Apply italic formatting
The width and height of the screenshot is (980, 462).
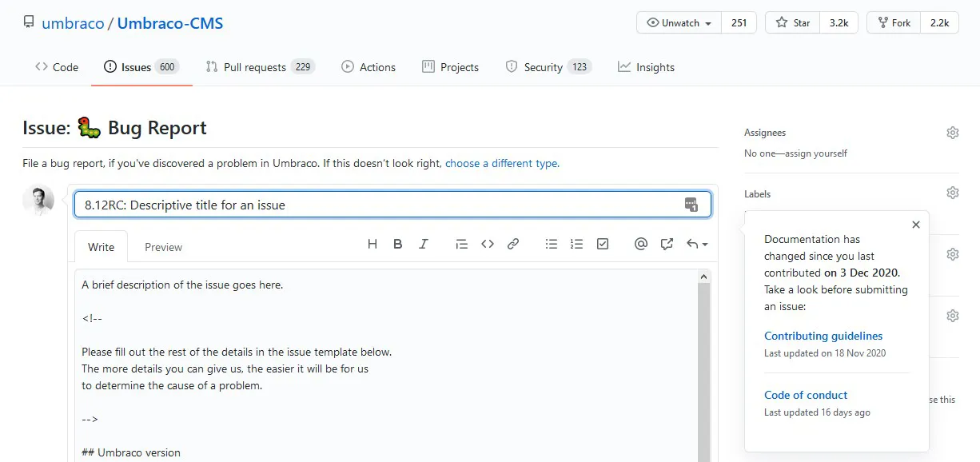[423, 244]
